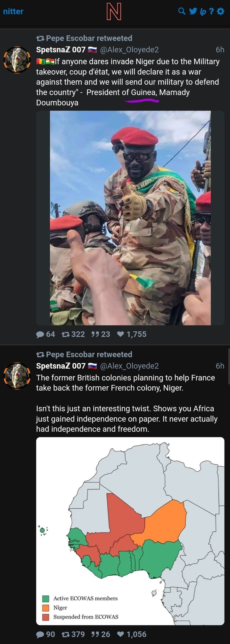Open @Alex_Oloyede2 handle on the Guinea tweet
The width and height of the screenshot is (230, 644).
(x=129, y=50)
